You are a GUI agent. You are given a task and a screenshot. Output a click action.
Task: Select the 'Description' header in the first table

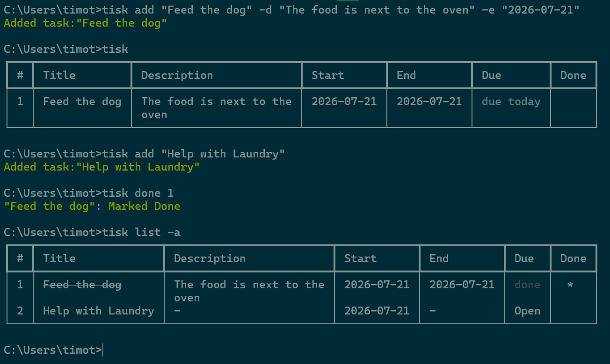[177, 75]
